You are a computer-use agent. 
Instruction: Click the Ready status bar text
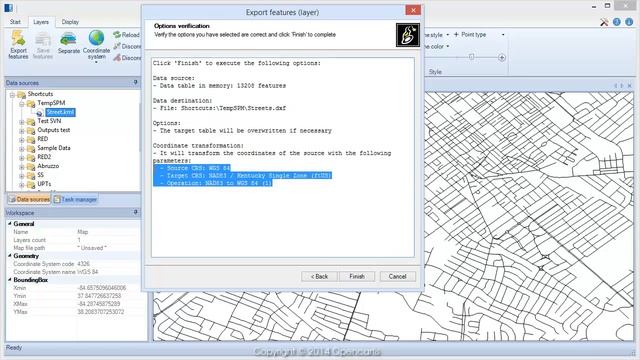click(x=14, y=348)
